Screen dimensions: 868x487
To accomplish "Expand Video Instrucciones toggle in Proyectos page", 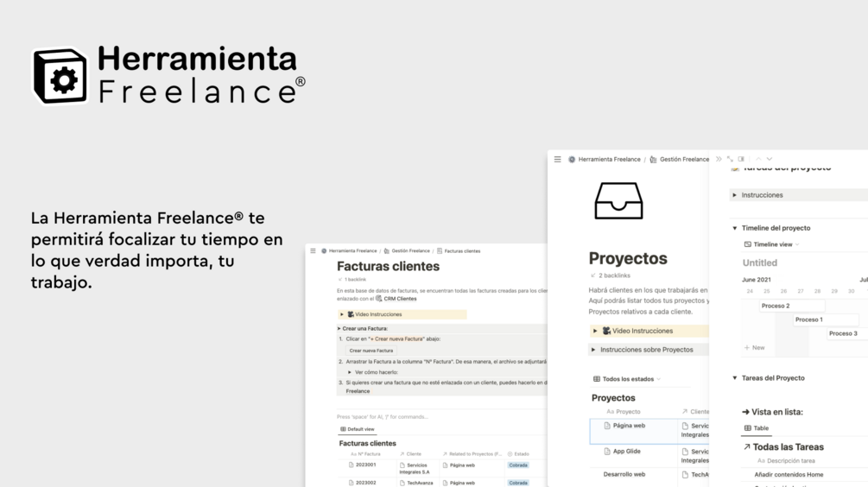I will 595,331.
